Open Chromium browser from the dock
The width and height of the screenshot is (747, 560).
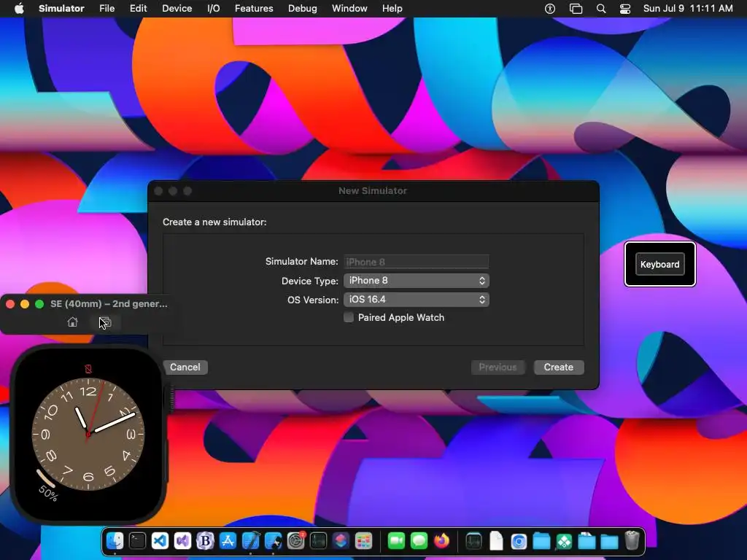[x=519, y=541]
